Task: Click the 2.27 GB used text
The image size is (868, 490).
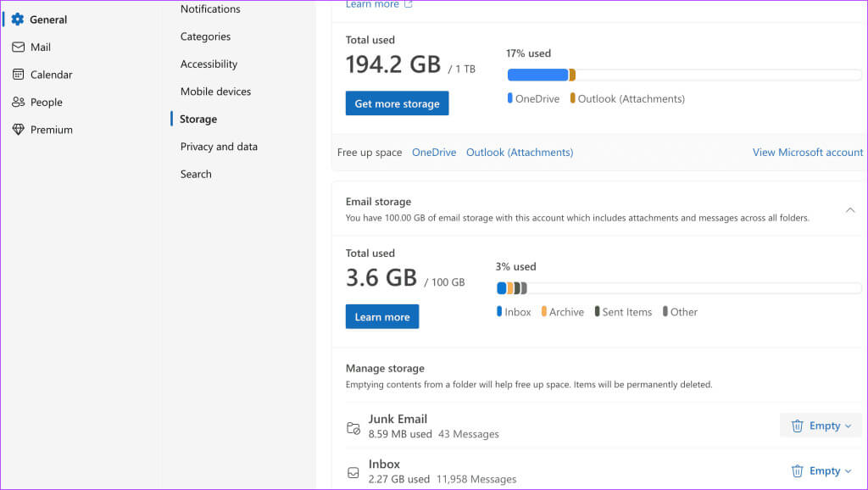Action: [398, 479]
